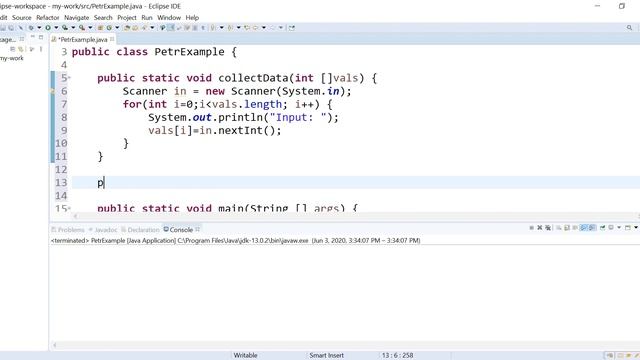Remove all terminated launches in console
The width and height of the screenshot is (640, 360).
(x=548, y=228)
